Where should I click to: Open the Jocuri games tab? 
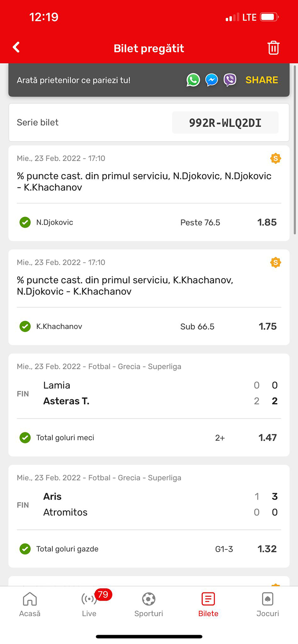pyautogui.click(x=268, y=605)
